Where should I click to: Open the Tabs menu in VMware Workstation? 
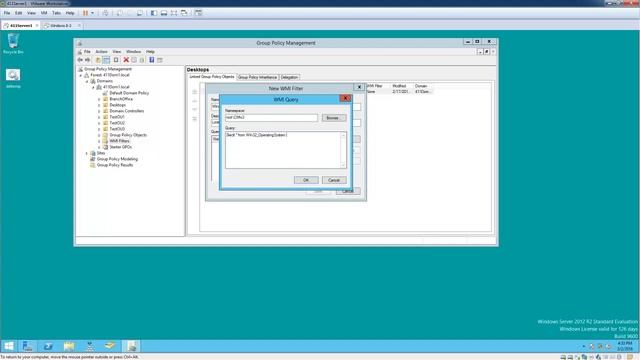point(56,13)
